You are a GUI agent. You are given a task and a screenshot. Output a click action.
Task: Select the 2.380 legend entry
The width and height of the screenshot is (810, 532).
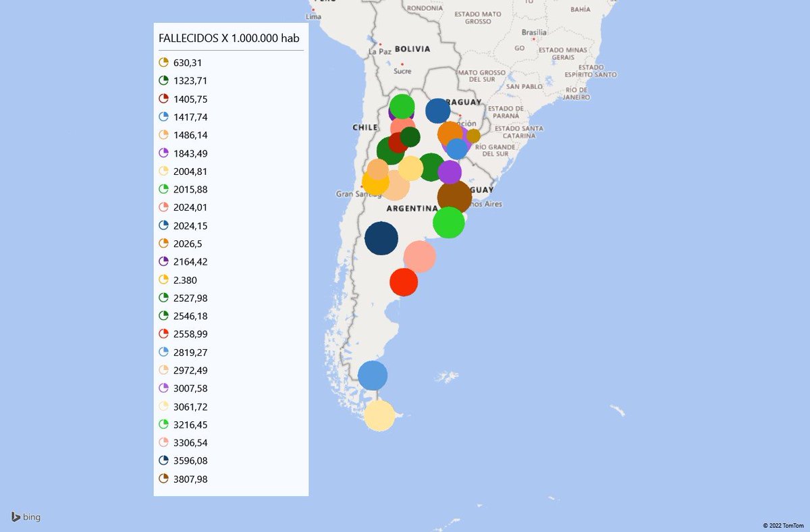178,280
